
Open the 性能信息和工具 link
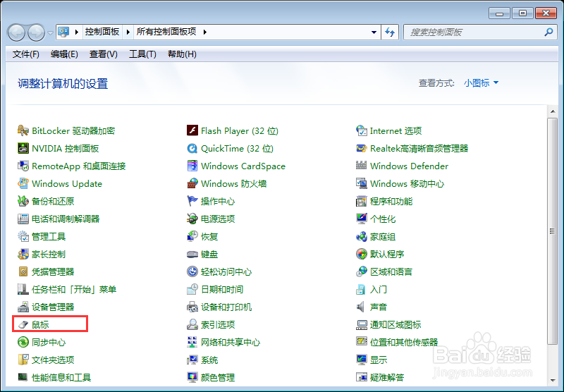click(61, 377)
